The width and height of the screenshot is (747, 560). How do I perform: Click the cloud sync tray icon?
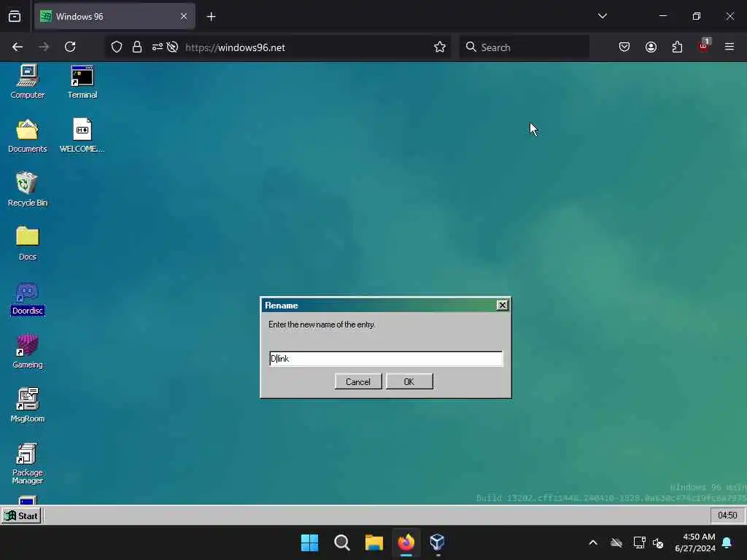click(x=616, y=542)
